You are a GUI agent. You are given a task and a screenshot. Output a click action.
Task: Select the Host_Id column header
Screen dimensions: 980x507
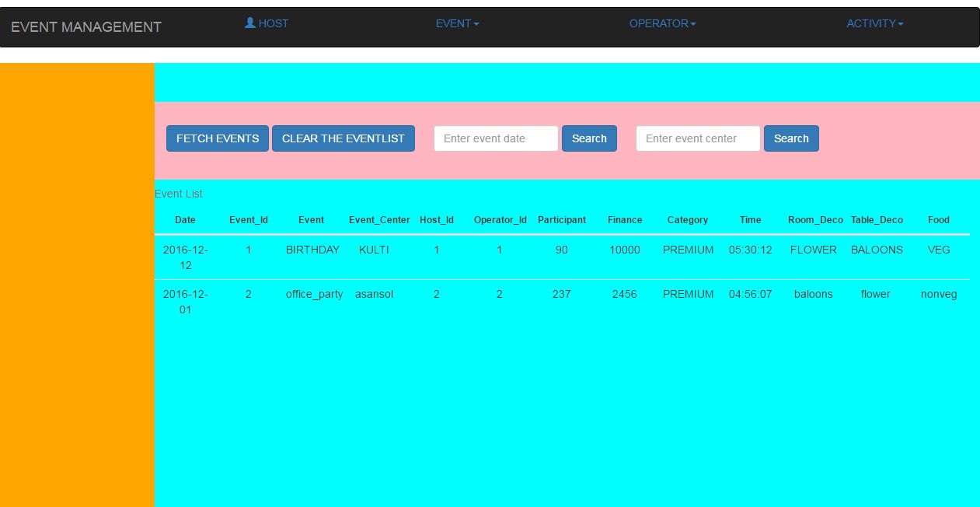click(x=437, y=220)
